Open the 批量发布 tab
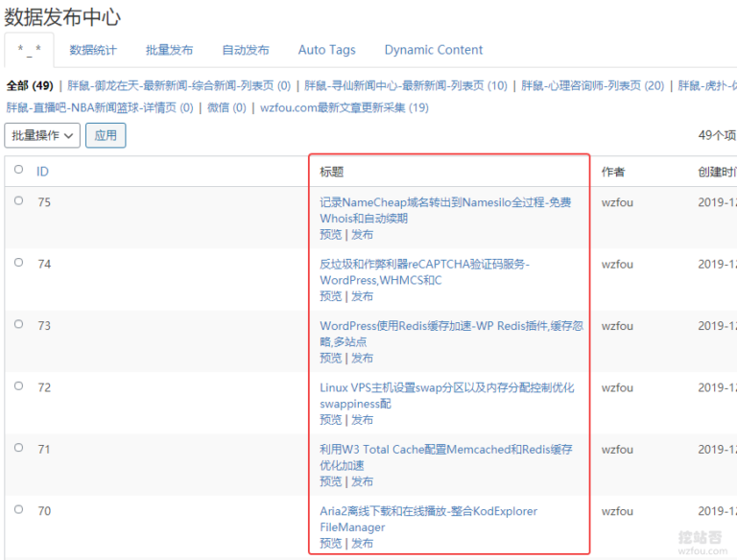 169,50
